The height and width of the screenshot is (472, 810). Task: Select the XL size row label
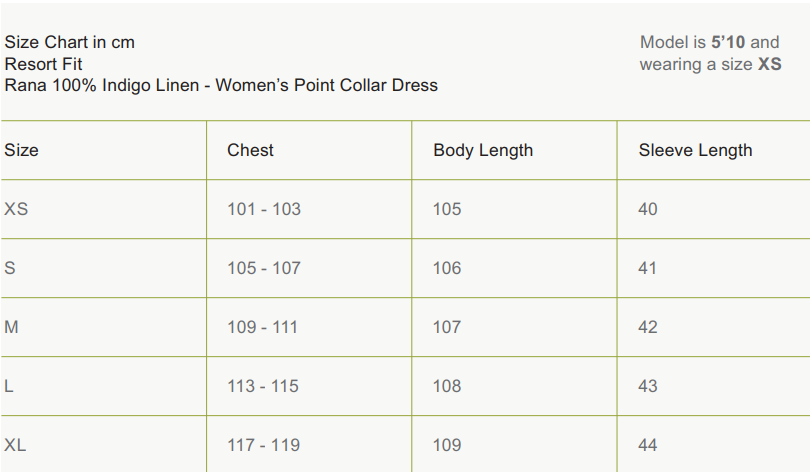point(15,445)
